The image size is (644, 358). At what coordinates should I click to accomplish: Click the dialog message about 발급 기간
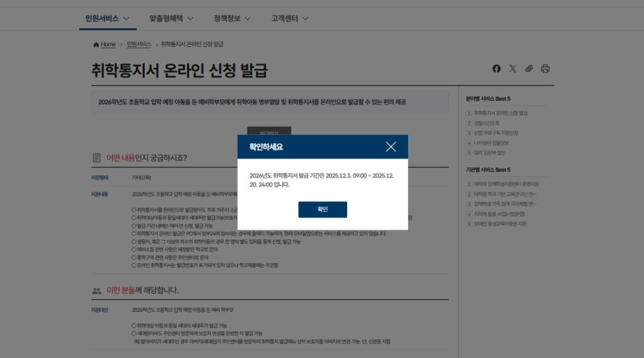click(321, 180)
